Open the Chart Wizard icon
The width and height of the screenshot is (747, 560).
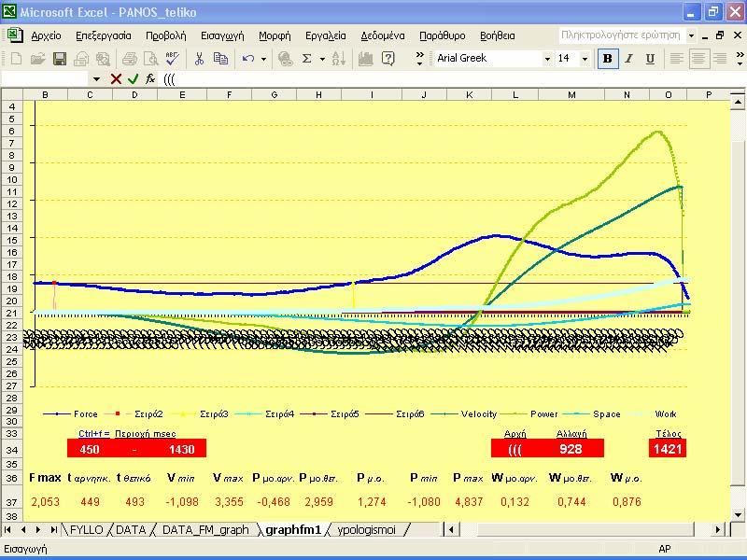coord(365,59)
